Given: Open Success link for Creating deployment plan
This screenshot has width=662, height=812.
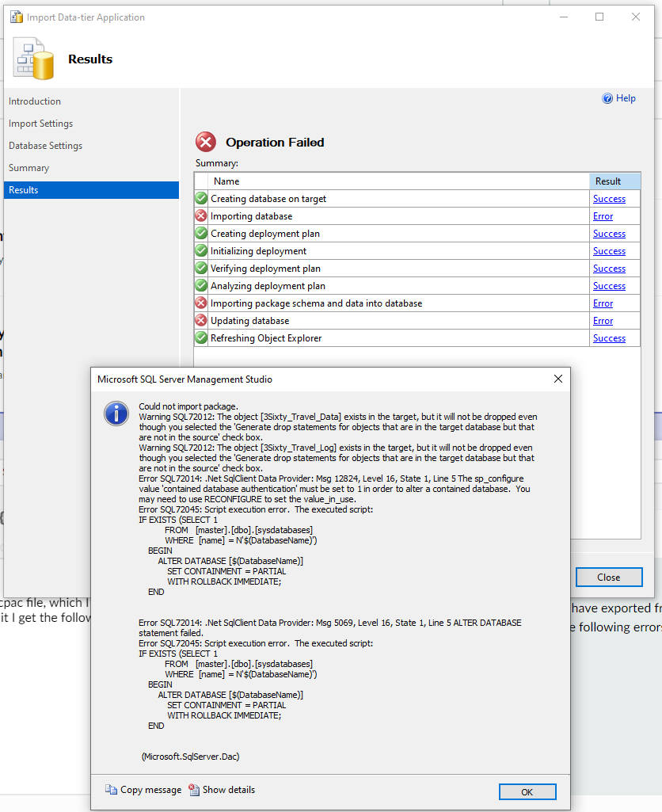Looking at the screenshot, I should coord(609,234).
